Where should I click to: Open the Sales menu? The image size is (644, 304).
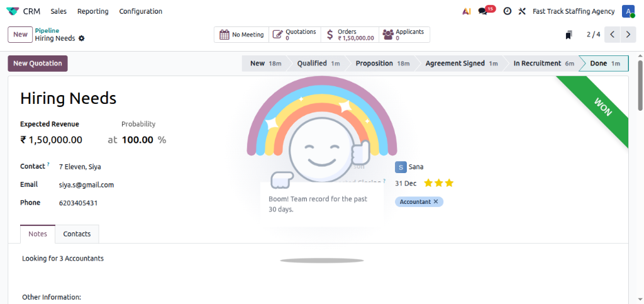(58, 11)
